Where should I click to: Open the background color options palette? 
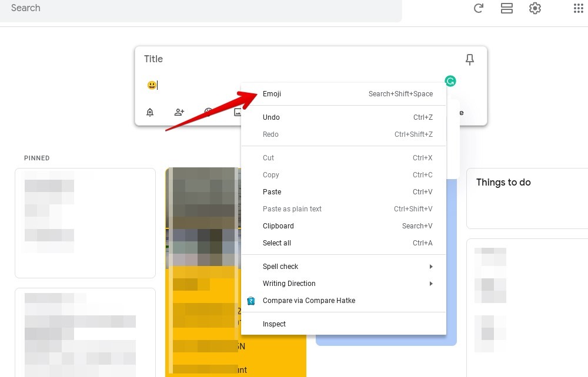[209, 112]
